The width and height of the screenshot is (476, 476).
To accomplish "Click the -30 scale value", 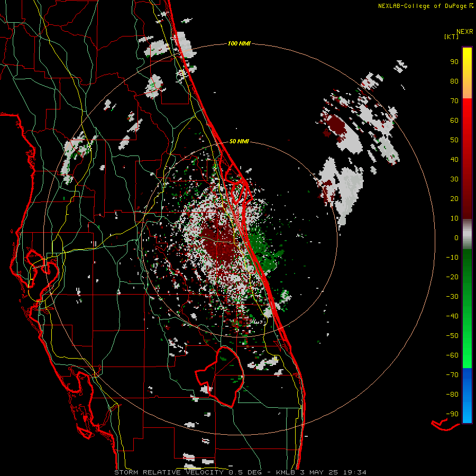I will [452, 297].
